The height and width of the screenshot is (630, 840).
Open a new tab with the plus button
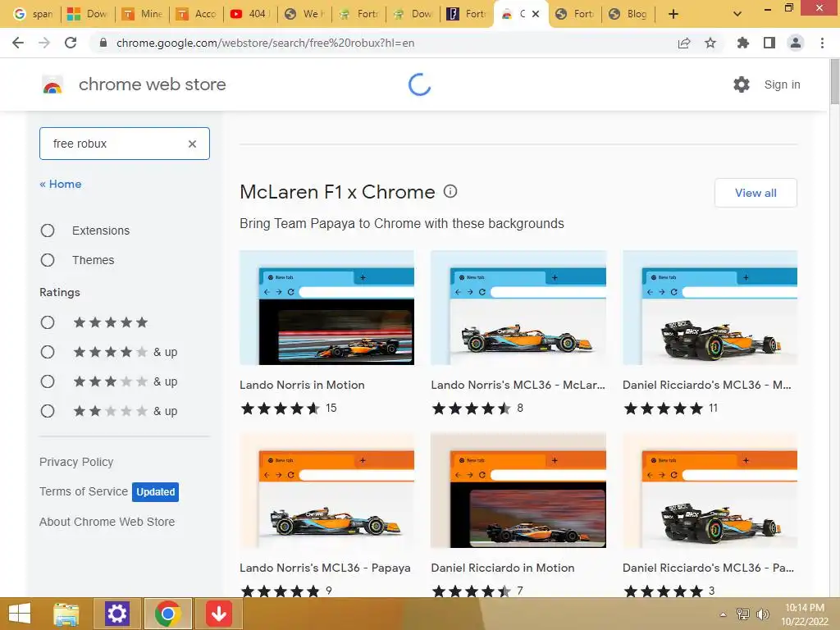673,14
